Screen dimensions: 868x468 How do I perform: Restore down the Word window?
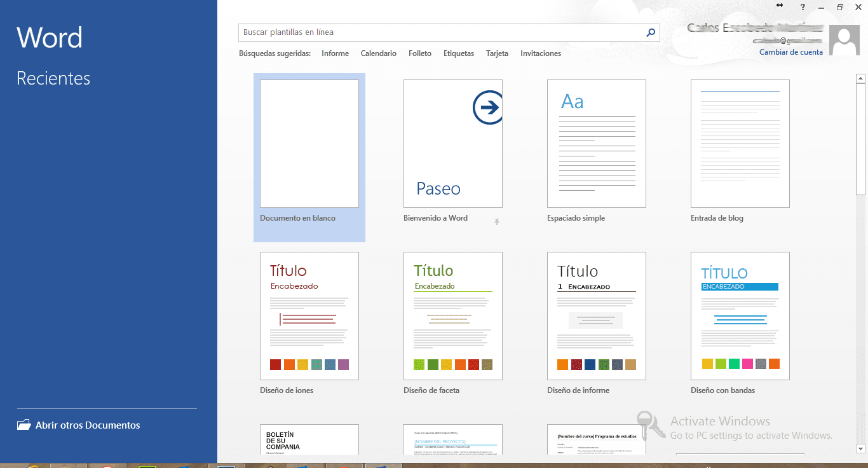pyautogui.click(x=839, y=6)
